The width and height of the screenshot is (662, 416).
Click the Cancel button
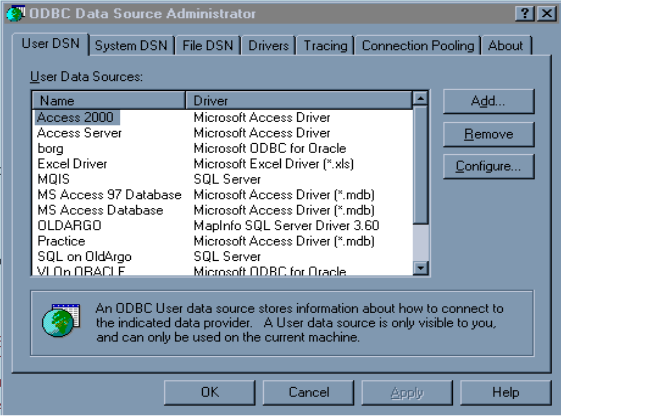pyautogui.click(x=309, y=392)
